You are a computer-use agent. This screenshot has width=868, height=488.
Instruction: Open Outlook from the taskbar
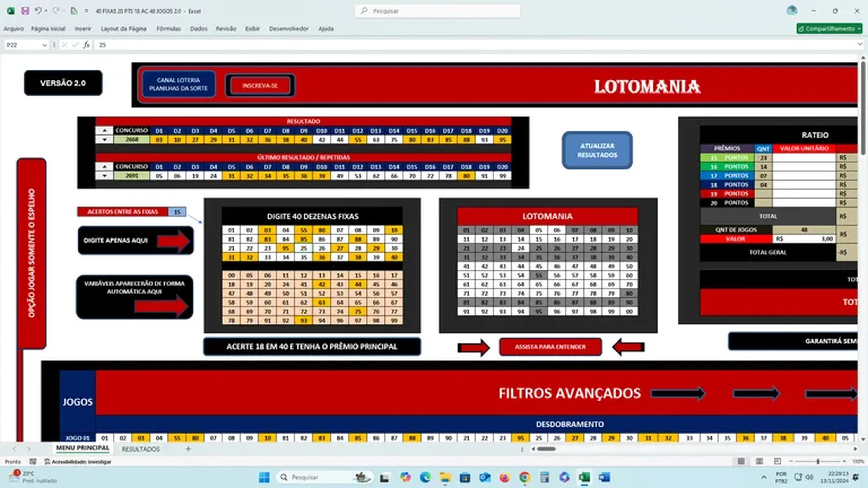point(485,477)
